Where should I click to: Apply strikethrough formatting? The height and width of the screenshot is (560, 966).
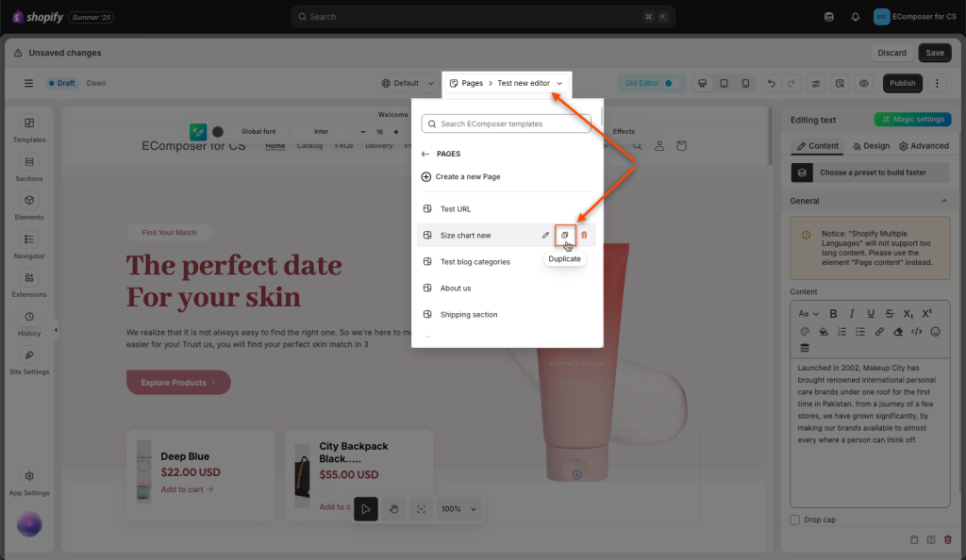890,314
